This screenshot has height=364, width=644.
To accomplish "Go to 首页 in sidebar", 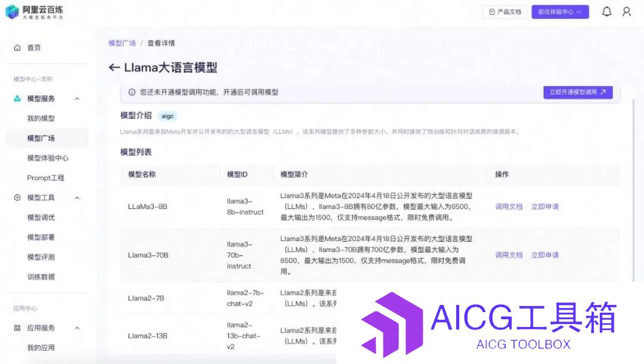I will point(34,48).
